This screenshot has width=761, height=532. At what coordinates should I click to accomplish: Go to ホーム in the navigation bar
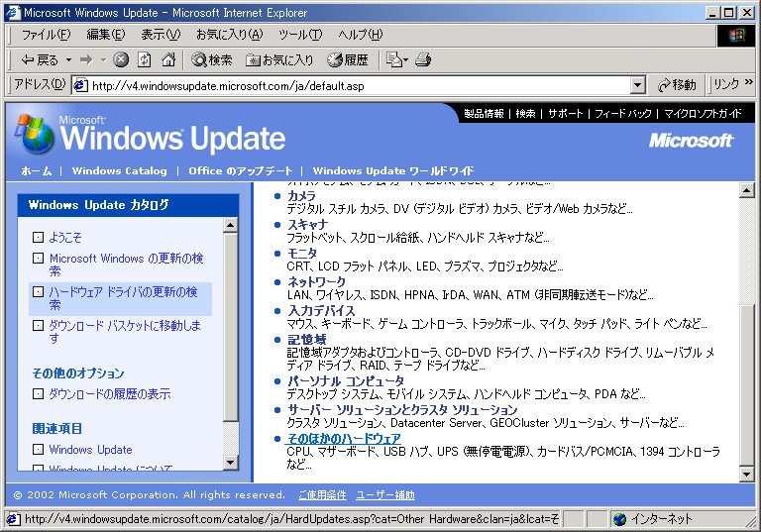point(37,170)
